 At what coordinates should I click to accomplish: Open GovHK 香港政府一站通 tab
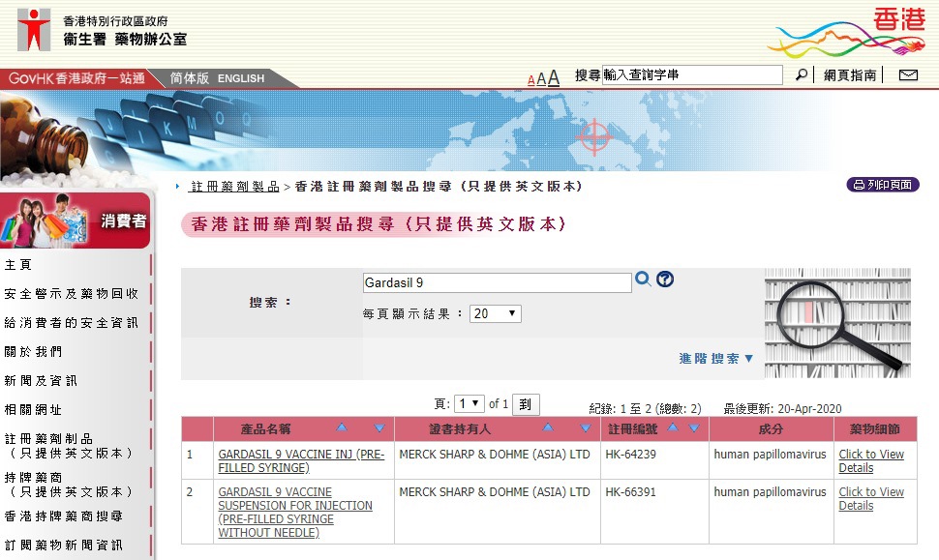[76, 78]
